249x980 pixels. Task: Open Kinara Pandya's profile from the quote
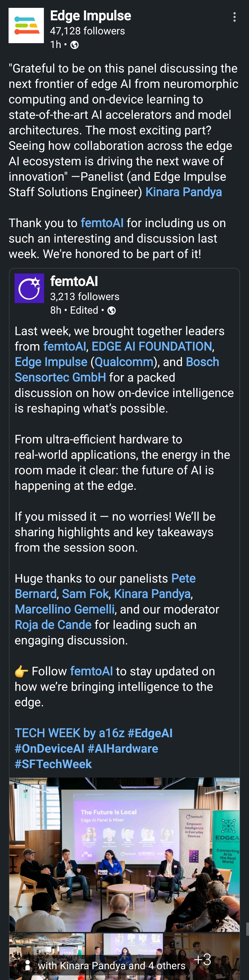point(183,192)
